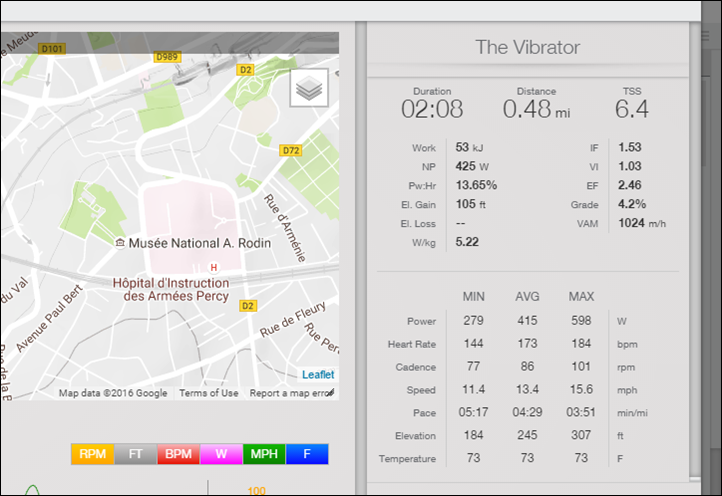Viewport: 722px width, 496px height.
Task: Click The Vibrator segment title
Action: [x=527, y=47]
